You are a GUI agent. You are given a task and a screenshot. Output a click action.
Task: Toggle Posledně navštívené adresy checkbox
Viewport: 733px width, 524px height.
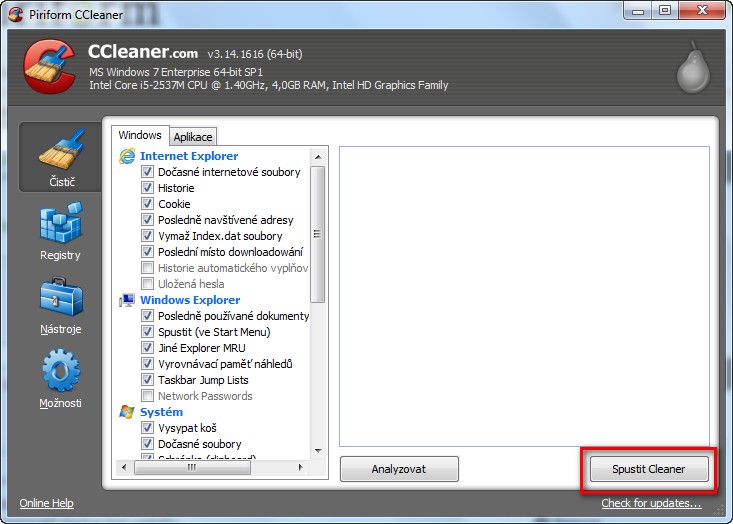tap(147, 220)
